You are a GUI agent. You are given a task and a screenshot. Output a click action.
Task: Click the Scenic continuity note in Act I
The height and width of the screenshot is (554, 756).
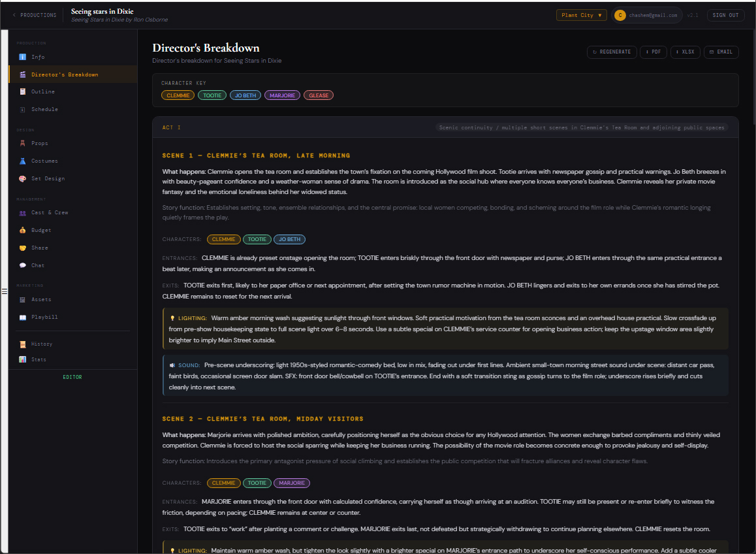582,128
